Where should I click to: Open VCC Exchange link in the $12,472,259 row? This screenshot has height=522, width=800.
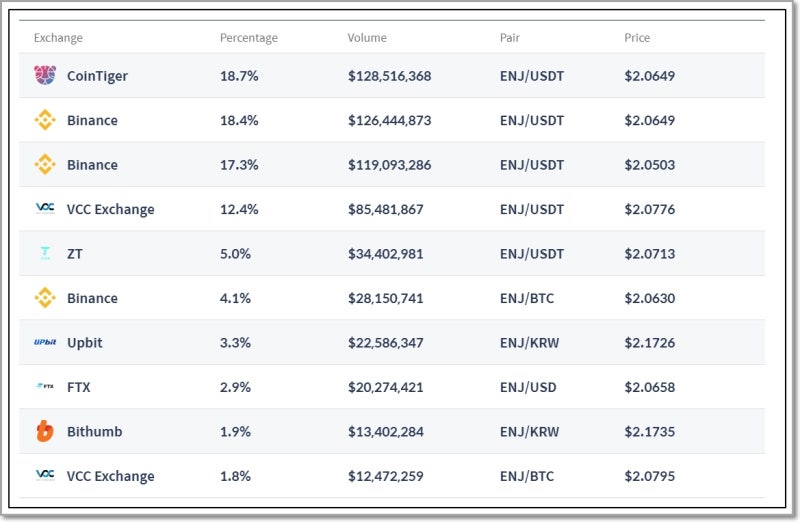pos(110,477)
